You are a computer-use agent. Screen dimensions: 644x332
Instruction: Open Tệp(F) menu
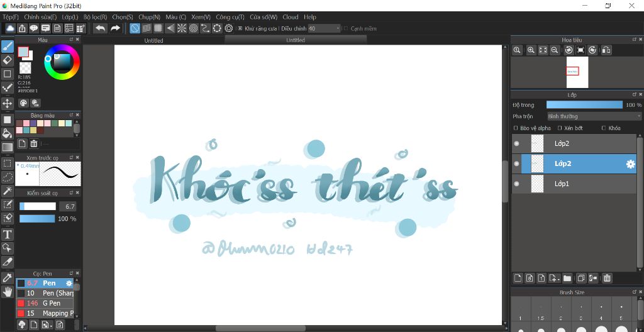tap(11, 17)
